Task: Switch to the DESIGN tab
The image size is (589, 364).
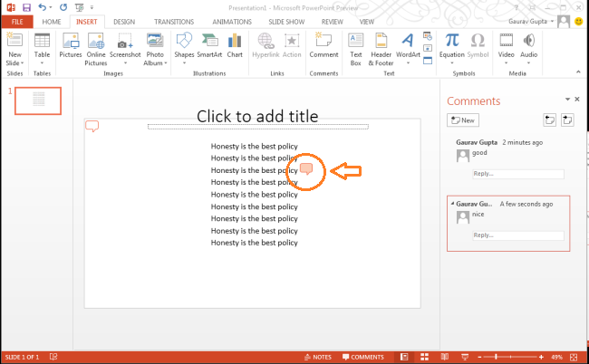Action: [124, 22]
